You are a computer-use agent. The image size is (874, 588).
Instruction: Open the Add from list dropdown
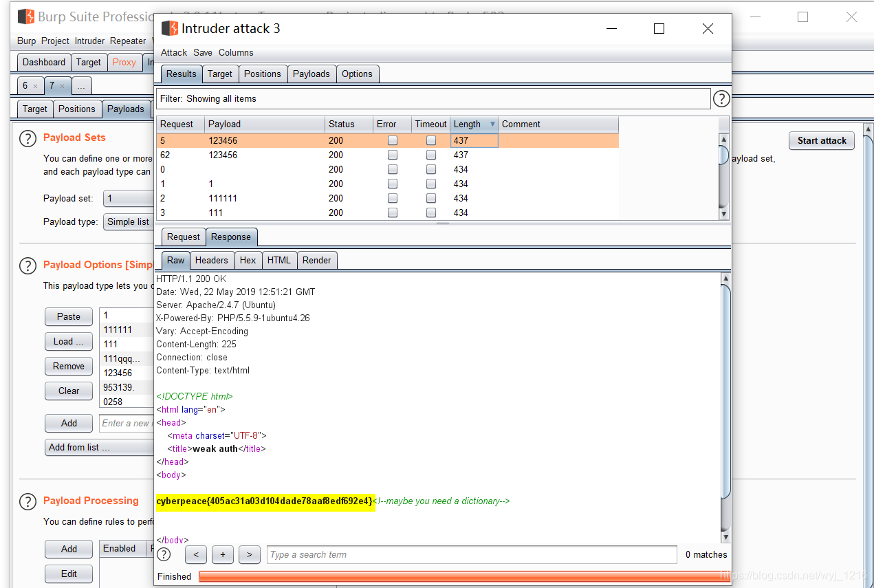point(99,447)
